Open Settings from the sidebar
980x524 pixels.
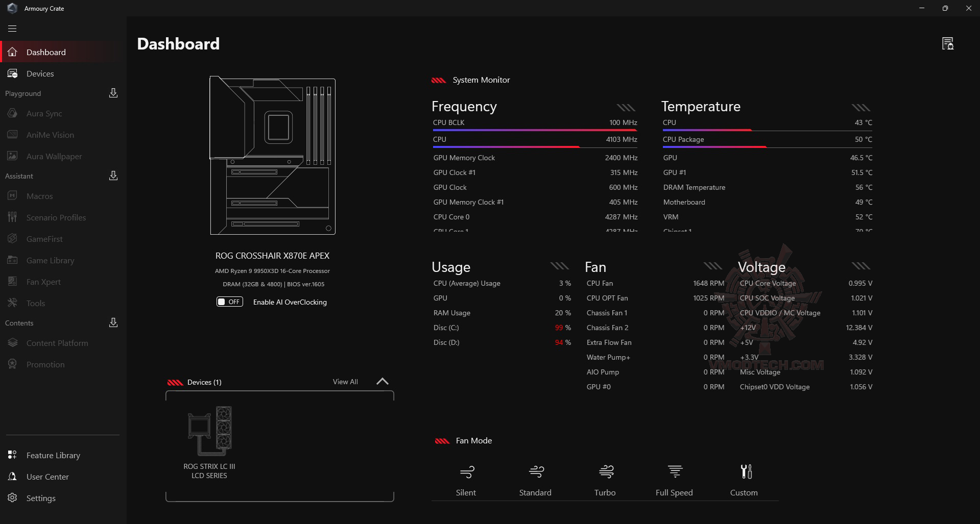41,498
